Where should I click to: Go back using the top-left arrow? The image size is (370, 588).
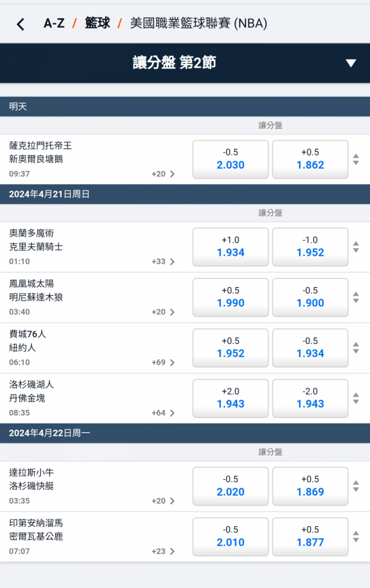pos(21,24)
